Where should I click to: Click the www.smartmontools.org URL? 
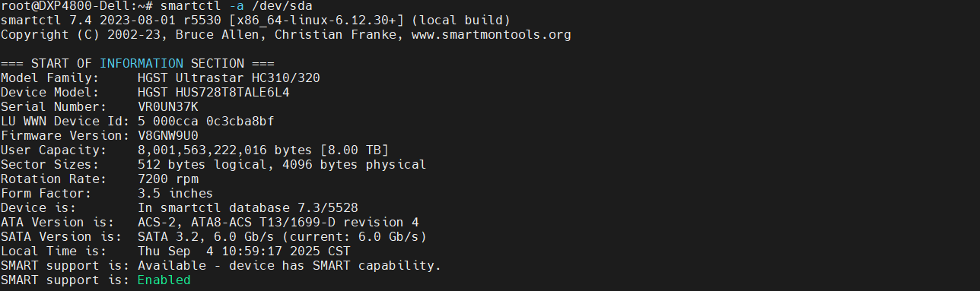coord(491,34)
